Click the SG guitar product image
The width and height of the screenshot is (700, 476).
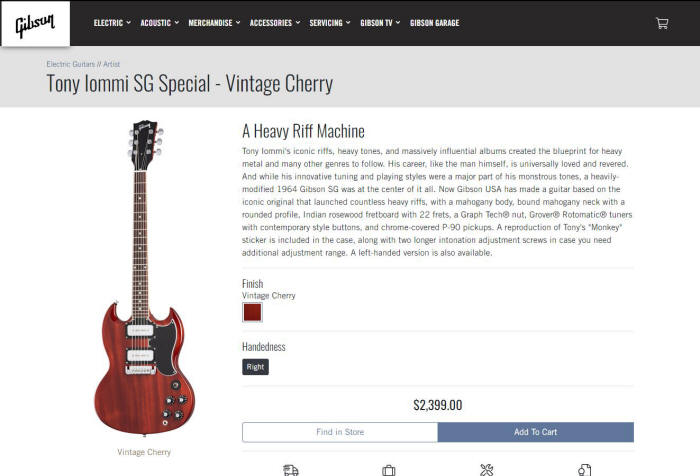click(144, 278)
